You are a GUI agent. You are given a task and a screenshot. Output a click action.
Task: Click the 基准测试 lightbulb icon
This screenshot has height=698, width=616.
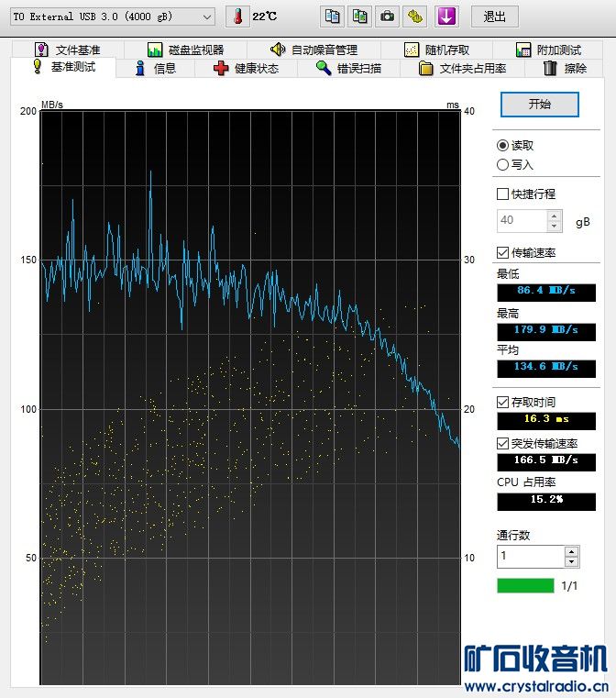pos(38,66)
